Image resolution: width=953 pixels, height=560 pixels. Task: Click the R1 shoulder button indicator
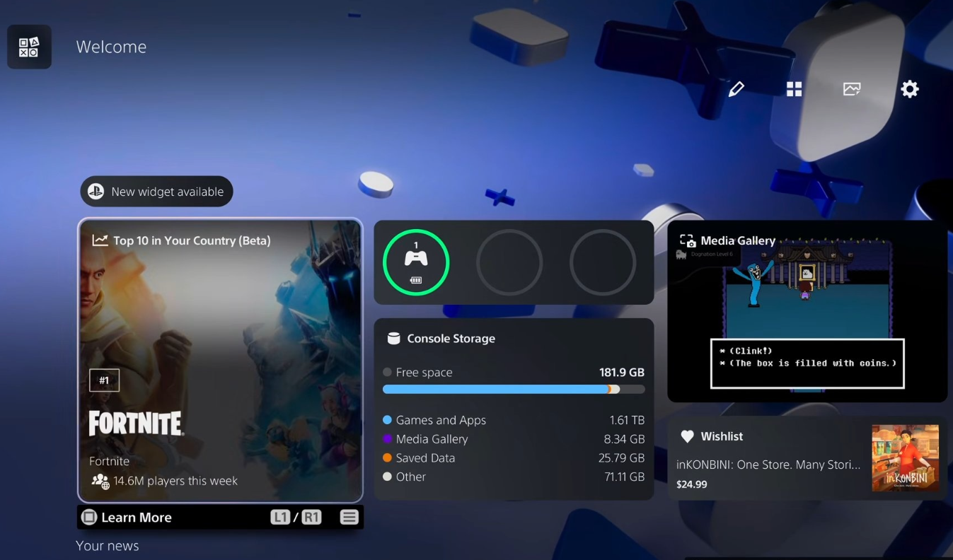[311, 518]
